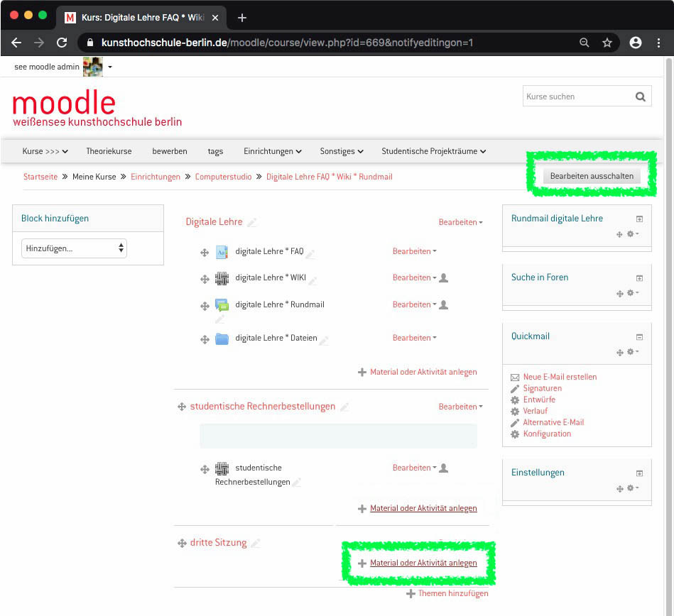Click the move handle of dritte Sitzung section
The width and height of the screenshot is (674, 616).
point(182,543)
